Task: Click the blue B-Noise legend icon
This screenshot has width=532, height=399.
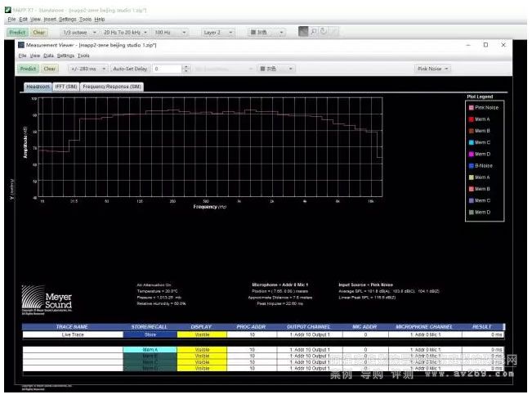Action: (471, 165)
